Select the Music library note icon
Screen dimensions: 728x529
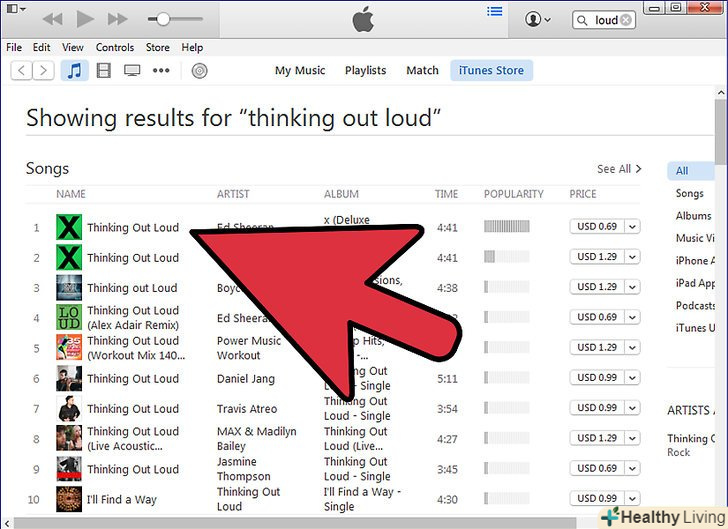(75, 71)
